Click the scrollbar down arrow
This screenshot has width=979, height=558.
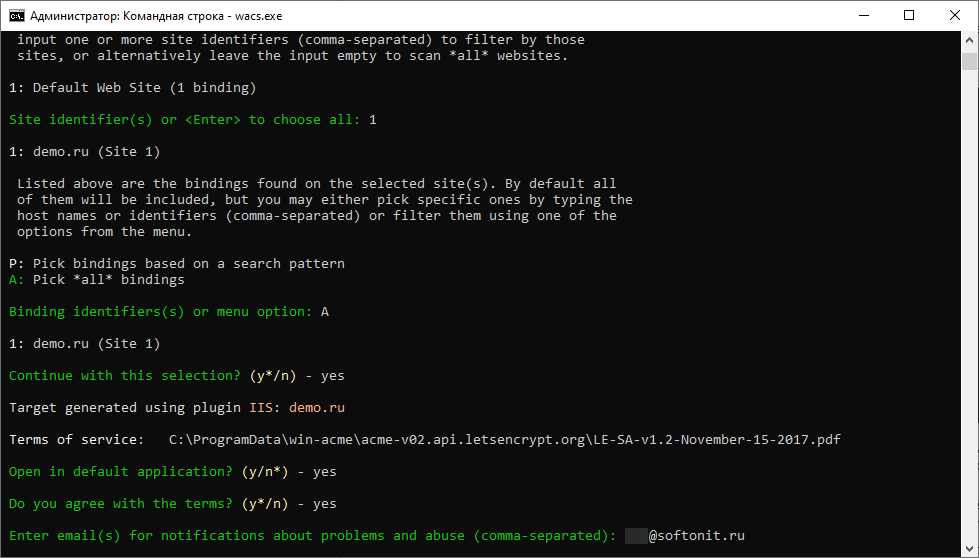click(x=970, y=549)
